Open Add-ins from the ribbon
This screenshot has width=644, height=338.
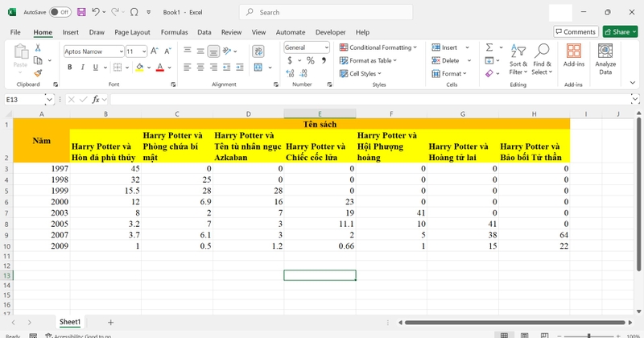click(x=574, y=56)
